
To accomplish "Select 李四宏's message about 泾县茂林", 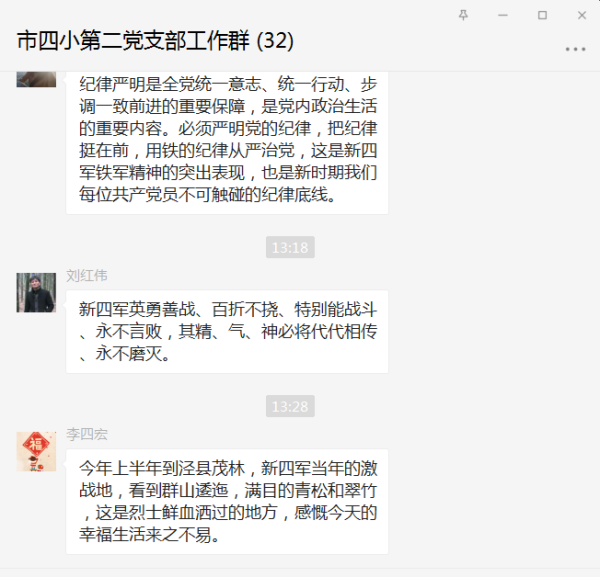I will (x=227, y=502).
